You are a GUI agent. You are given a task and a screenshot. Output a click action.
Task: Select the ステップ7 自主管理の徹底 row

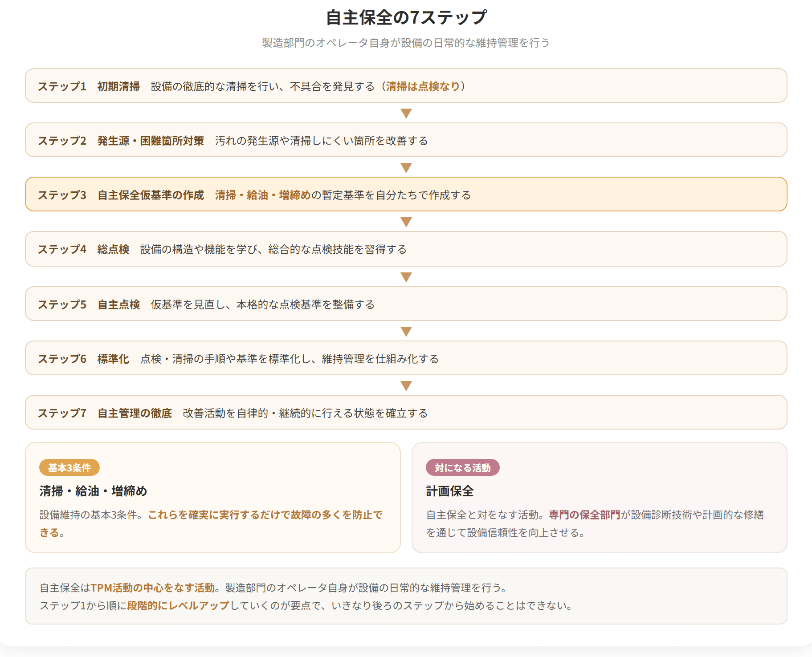point(406,412)
